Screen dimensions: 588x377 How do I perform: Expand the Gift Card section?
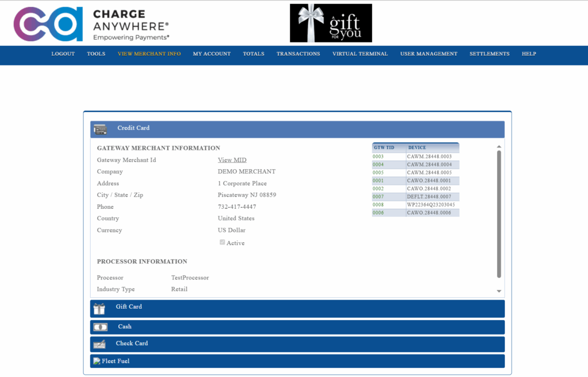pyautogui.click(x=129, y=307)
